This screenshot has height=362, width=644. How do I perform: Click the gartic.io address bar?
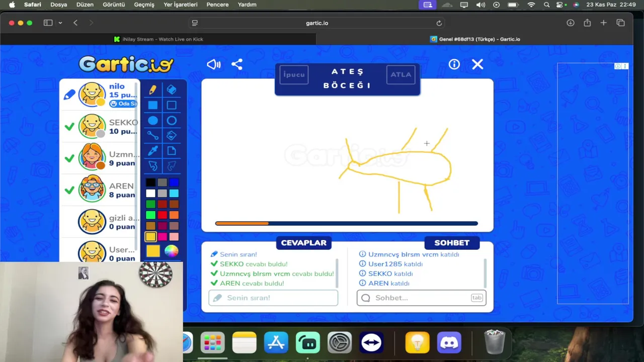(x=317, y=23)
